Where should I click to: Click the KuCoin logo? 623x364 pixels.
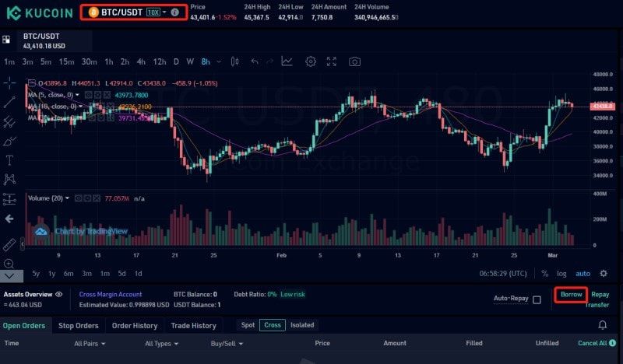(40, 12)
